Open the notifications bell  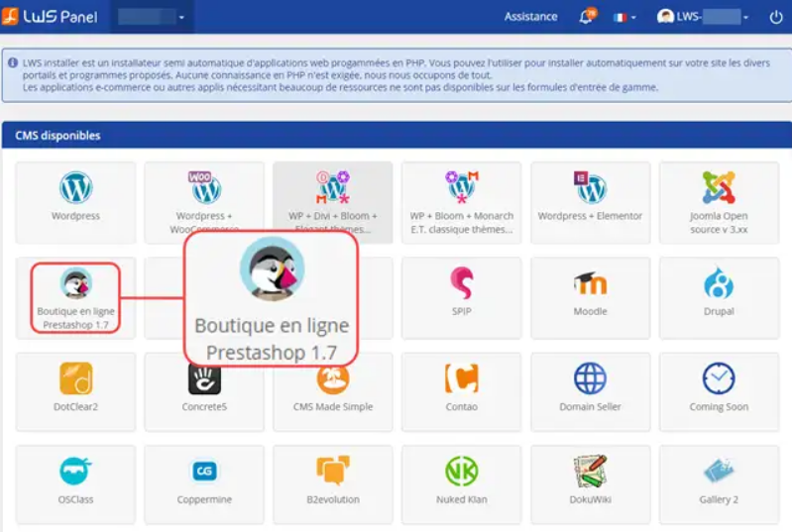587,16
